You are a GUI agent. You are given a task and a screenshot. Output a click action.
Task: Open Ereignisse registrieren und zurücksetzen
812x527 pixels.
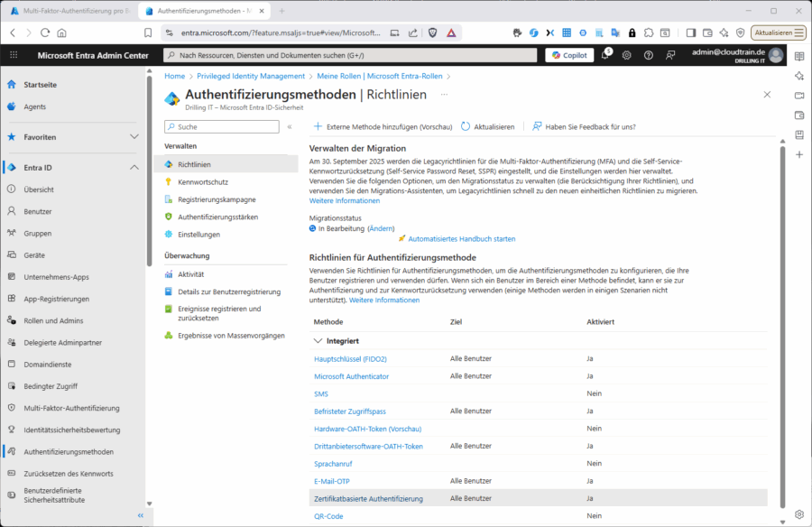point(219,313)
